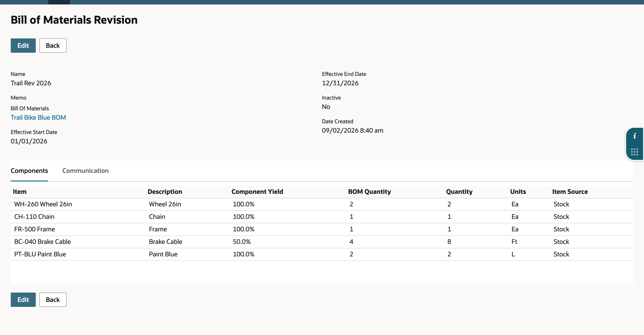Click the 01/01/2026 effective start date
The width and height of the screenshot is (644, 335).
point(29,141)
